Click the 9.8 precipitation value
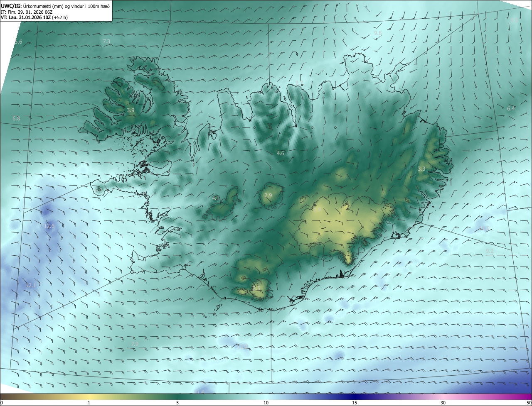Viewport: 532px width, 406px height. click(378, 33)
